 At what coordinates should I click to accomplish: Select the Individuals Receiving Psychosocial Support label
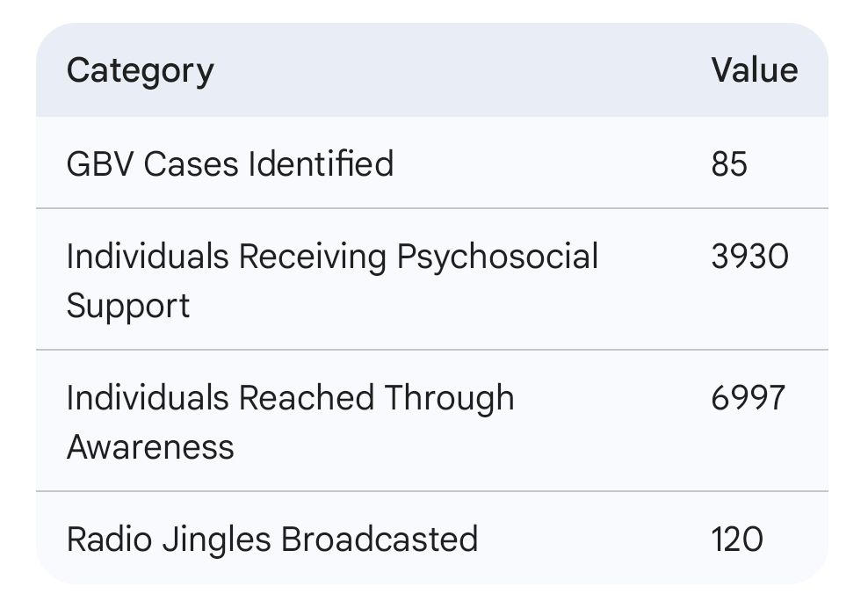click(331, 280)
